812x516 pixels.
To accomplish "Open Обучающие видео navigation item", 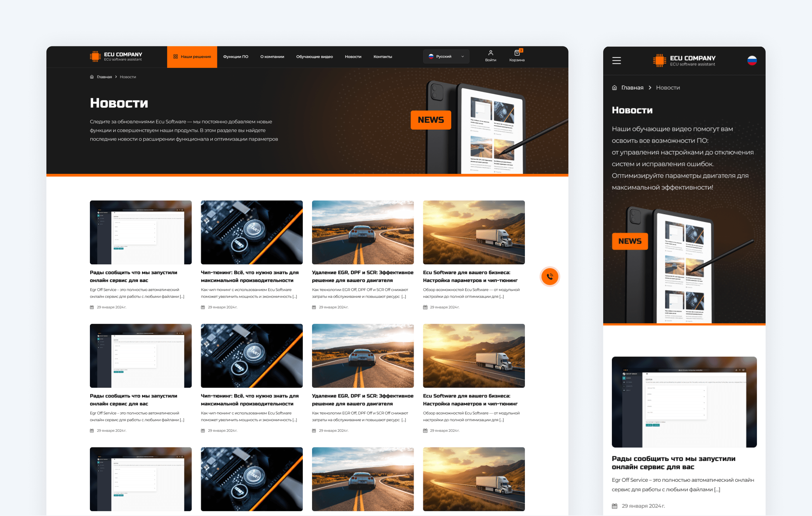I will coord(314,57).
